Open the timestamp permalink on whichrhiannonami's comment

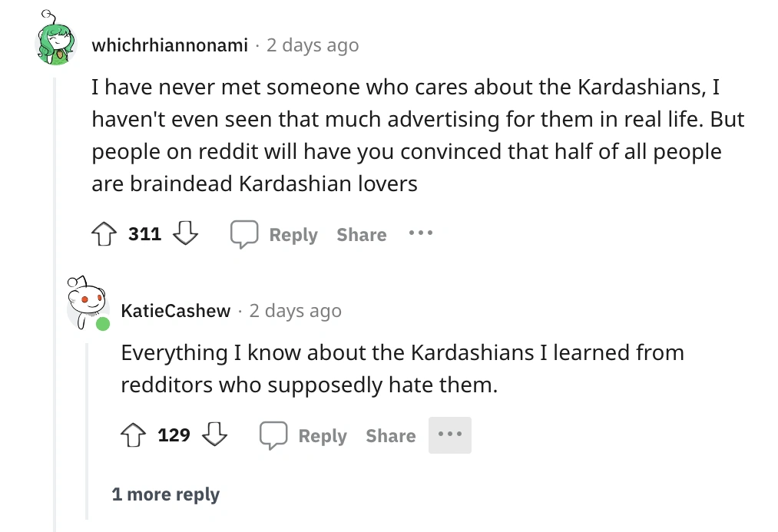[313, 45]
